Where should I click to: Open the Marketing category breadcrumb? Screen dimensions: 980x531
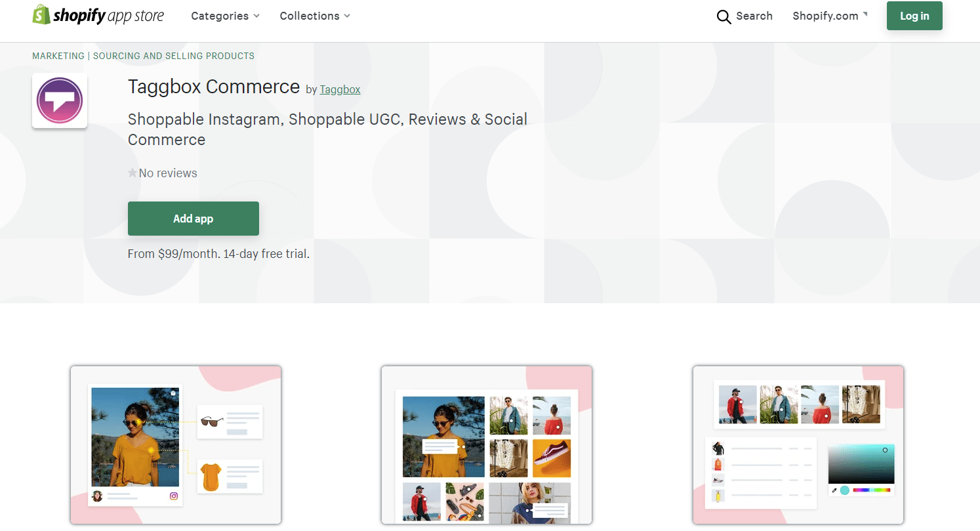(58, 56)
